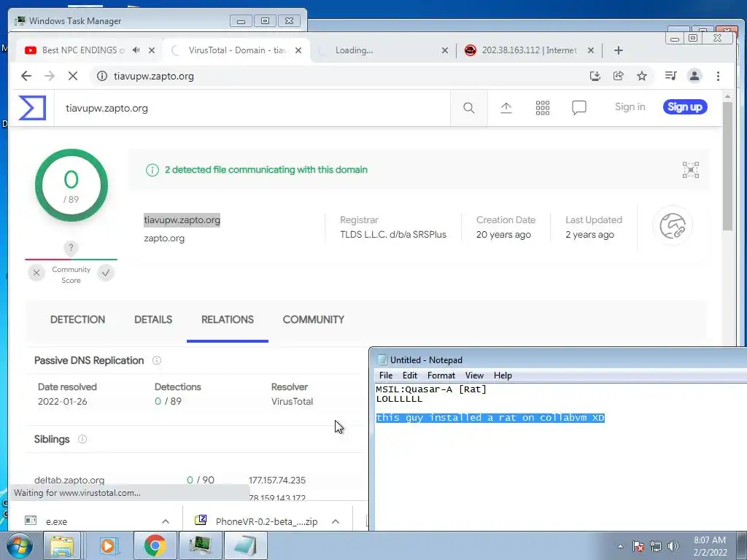Expand options for PhoneVR-0.2-beta zip download

pyautogui.click(x=336, y=521)
